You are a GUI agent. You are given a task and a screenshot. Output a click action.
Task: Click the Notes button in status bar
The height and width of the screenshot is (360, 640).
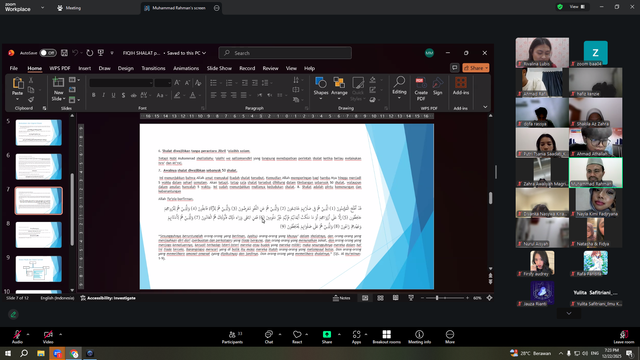(x=342, y=298)
